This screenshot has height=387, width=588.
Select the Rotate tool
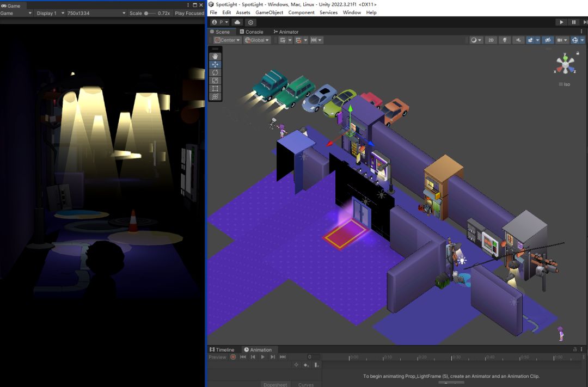215,72
